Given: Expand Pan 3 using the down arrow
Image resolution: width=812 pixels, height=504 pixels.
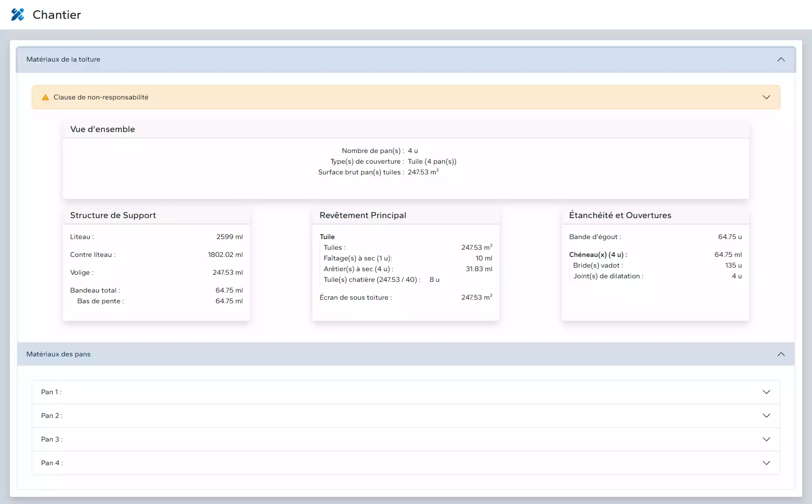Looking at the screenshot, I should [766, 439].
